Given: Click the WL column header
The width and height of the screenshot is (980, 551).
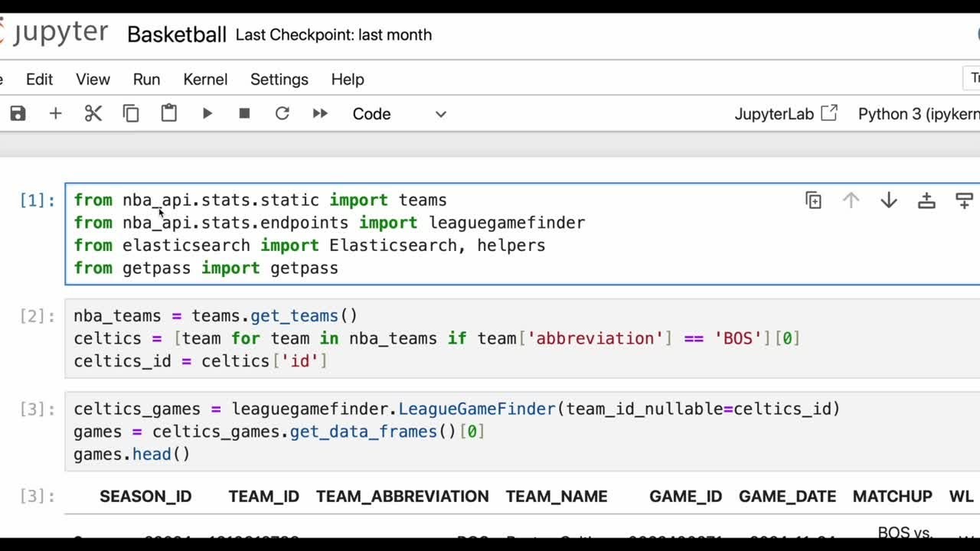Looking at the screenshot, I should click(x=961, y=497).
